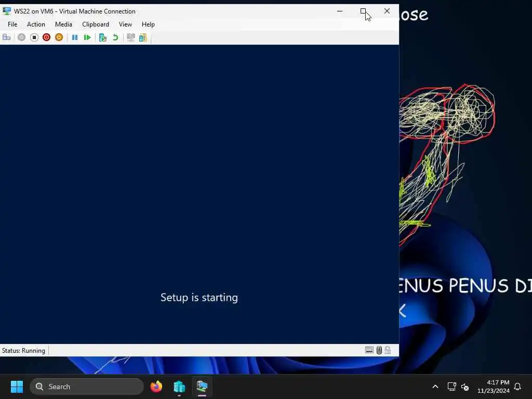The image size is (532, 399).
Task: Turn off the VM using the stop icon
Action: point(34,37)
